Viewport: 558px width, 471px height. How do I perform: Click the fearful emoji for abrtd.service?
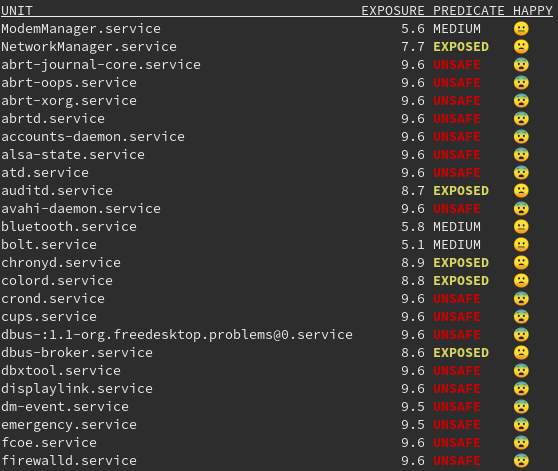[x=521, y=118]
